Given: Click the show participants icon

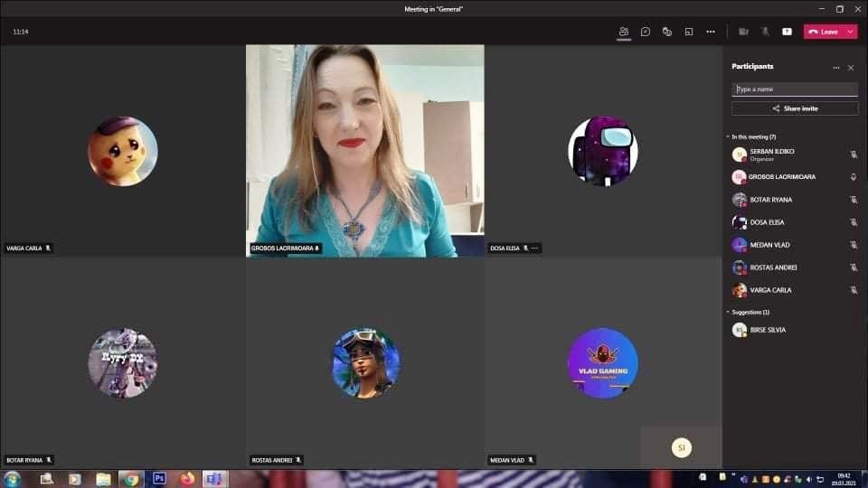Looking at the screenshot, I should click(x=624, y=32).
